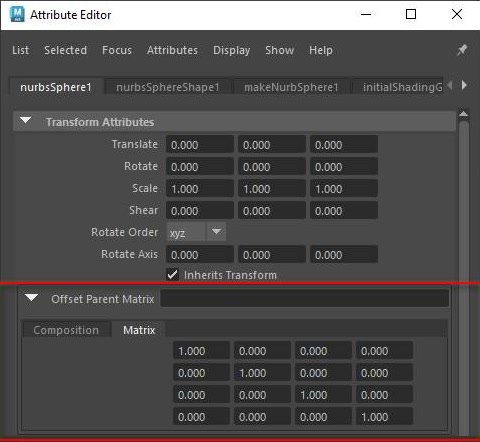Click the Rotate Axis Z input field
Image resolution: width=480 pixels, height=442 pixels.
click(344, 255)
